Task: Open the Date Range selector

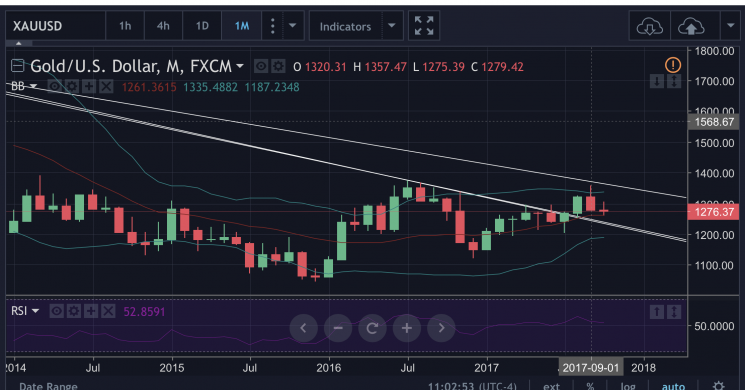Action: (48, 386)
